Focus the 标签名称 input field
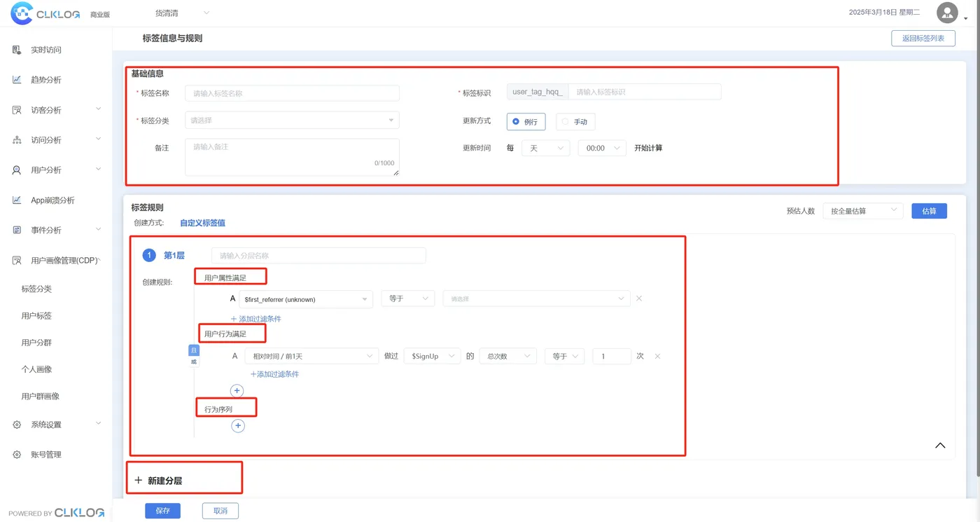Viewport: 980px width, 522px height. click(292, 93)
